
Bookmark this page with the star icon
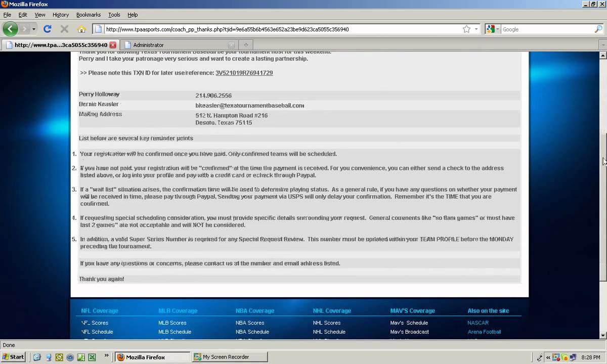point(466,29)
